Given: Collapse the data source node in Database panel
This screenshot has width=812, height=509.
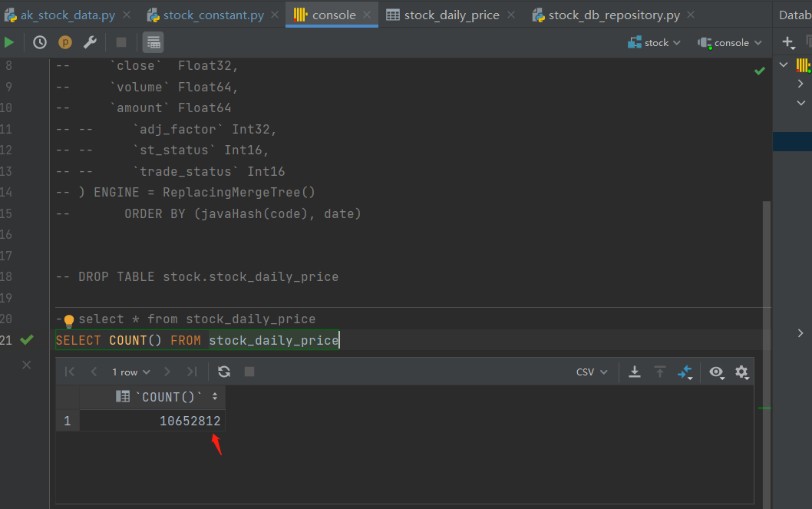Looking at the screenshot, I should coord(784,64).
